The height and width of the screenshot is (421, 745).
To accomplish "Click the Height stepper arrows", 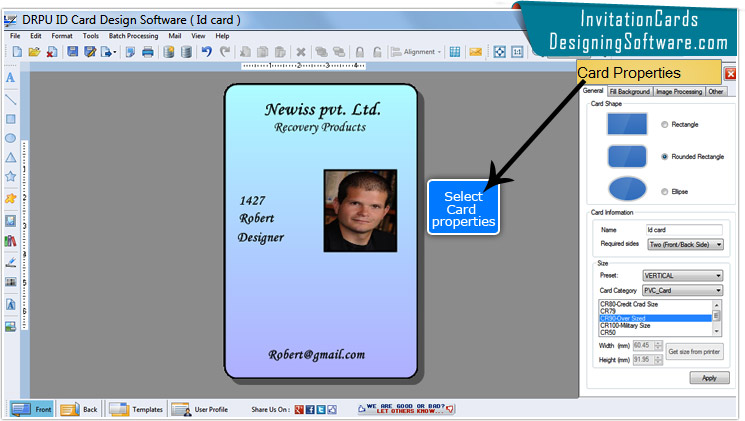I will click(658, 360).
